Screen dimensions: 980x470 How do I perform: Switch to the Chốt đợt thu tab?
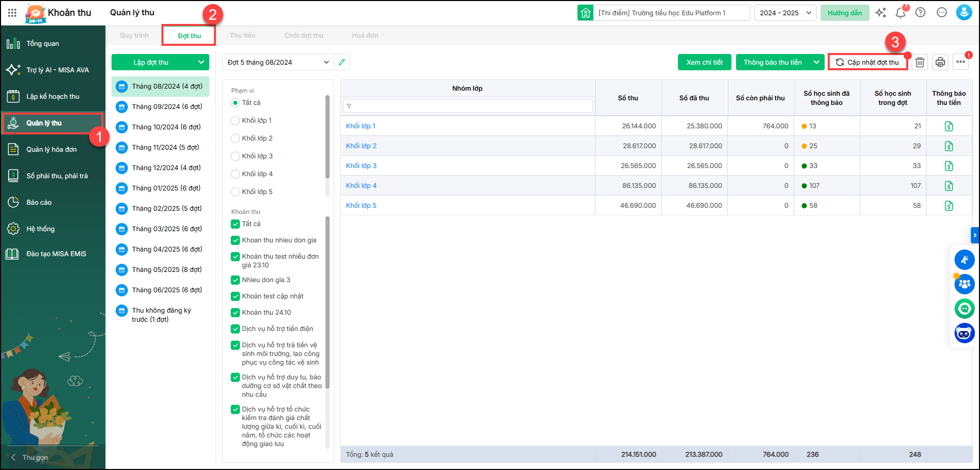tap(304, 36)
